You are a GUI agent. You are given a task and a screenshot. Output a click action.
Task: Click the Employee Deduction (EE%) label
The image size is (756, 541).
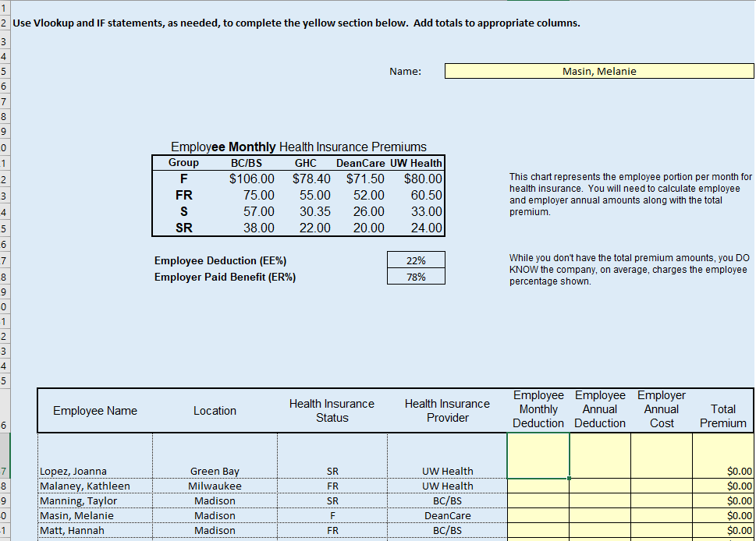tap(220, 260)
